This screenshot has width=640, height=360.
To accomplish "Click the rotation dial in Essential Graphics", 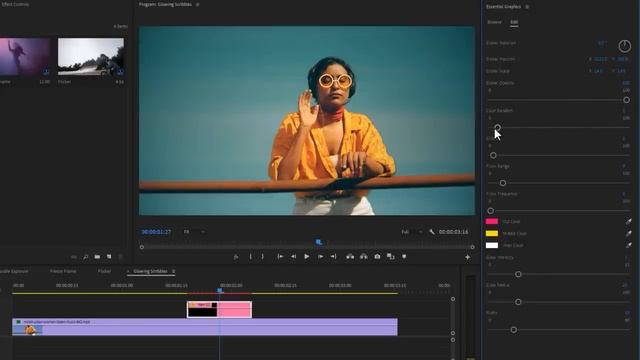I will [x=624, y=46].
